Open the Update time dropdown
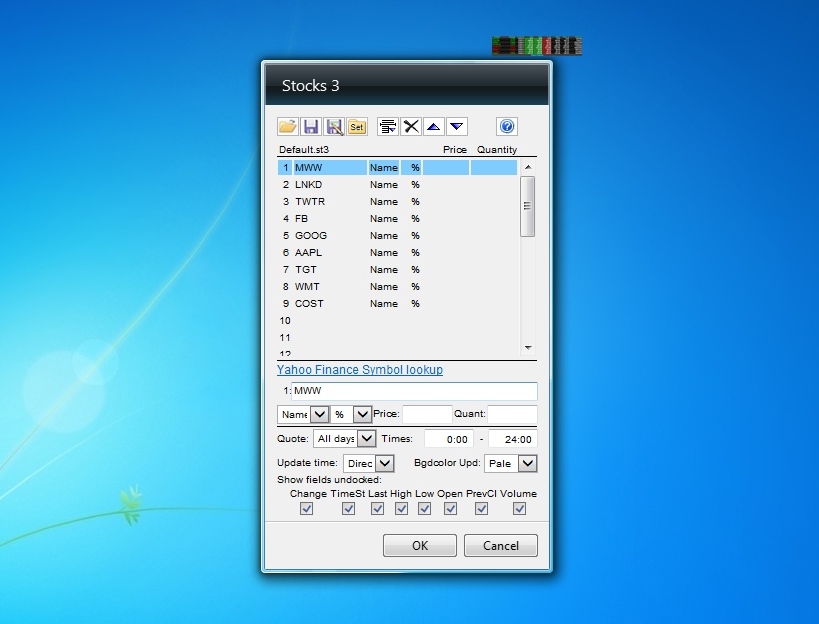This screenshot has height=624, width=819. point(385,463)
